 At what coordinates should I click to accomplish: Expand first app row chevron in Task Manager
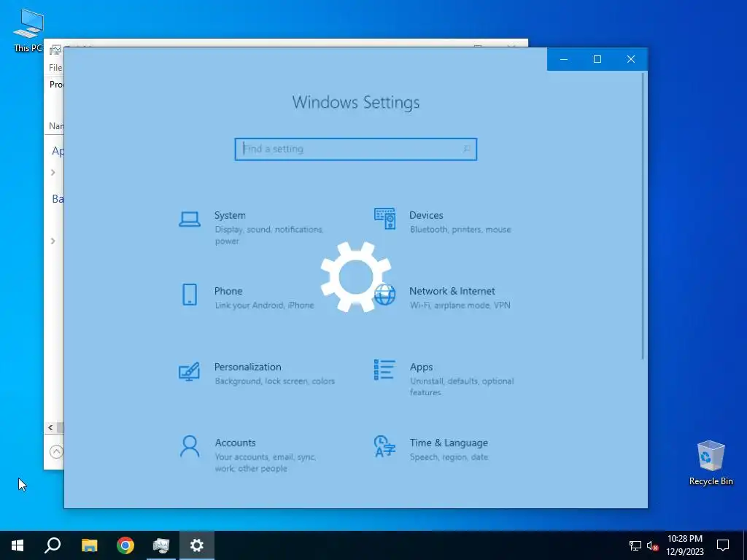point(53,172)
